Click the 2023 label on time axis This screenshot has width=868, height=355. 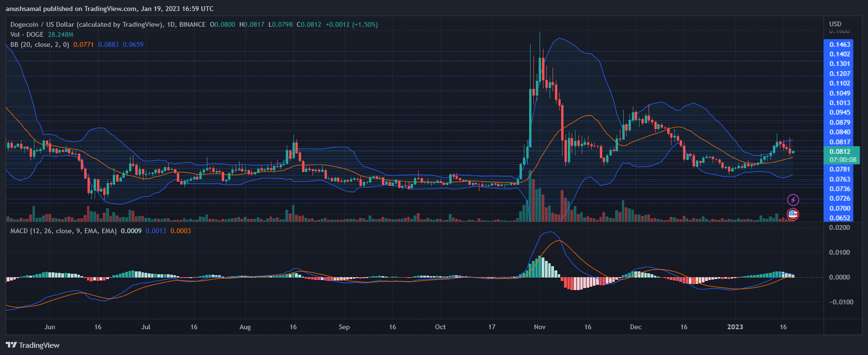tap(735, 327)
